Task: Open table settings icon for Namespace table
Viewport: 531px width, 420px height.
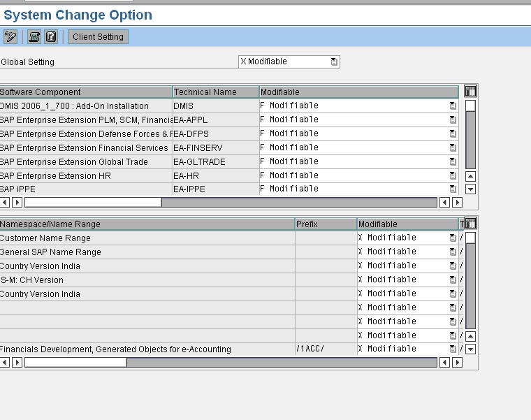Action: (x=470, y=224)
